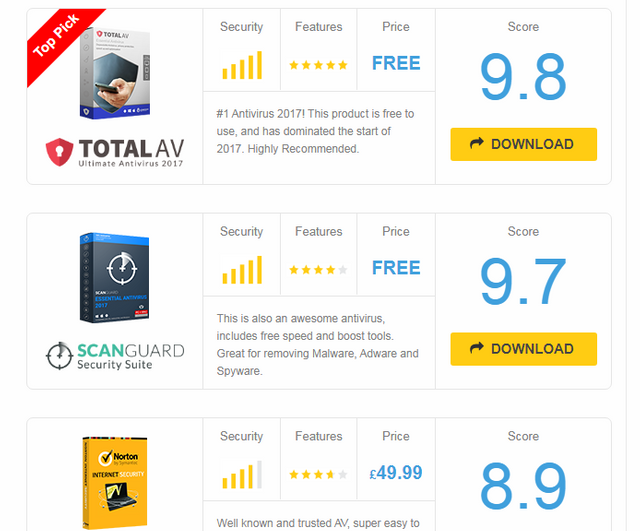Viewport: 640px width, 531px height.
Task: Click the 8.9 score for Norton
Action: point(523,486)
